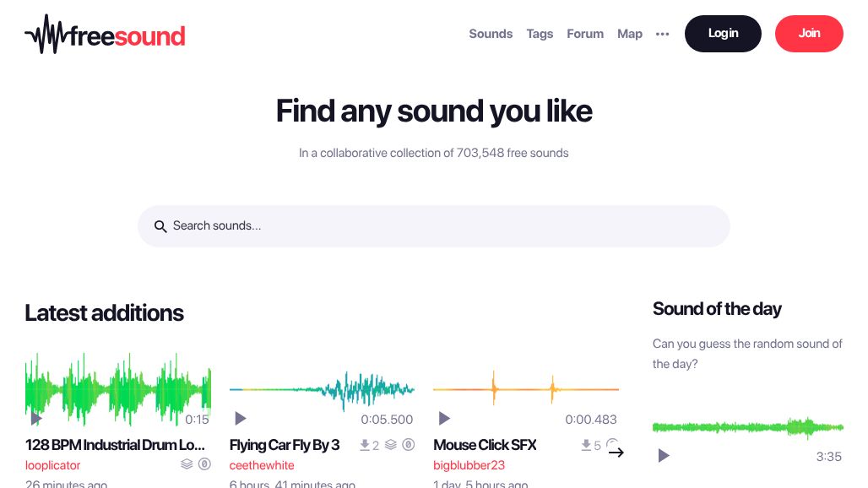This screenshot has width=868, height=488.
Task: Play the Sound of the day
Action: [x=663, y=455]
